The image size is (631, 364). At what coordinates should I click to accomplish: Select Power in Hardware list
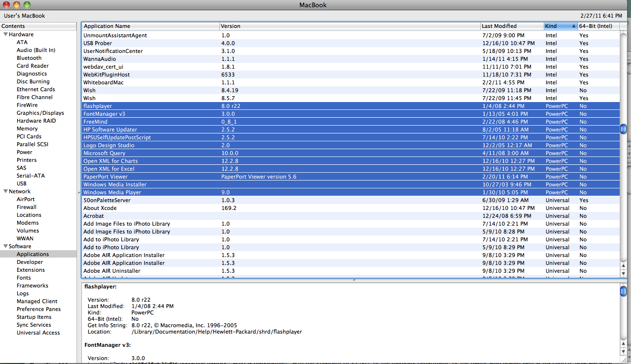click(x=25, y=152)
